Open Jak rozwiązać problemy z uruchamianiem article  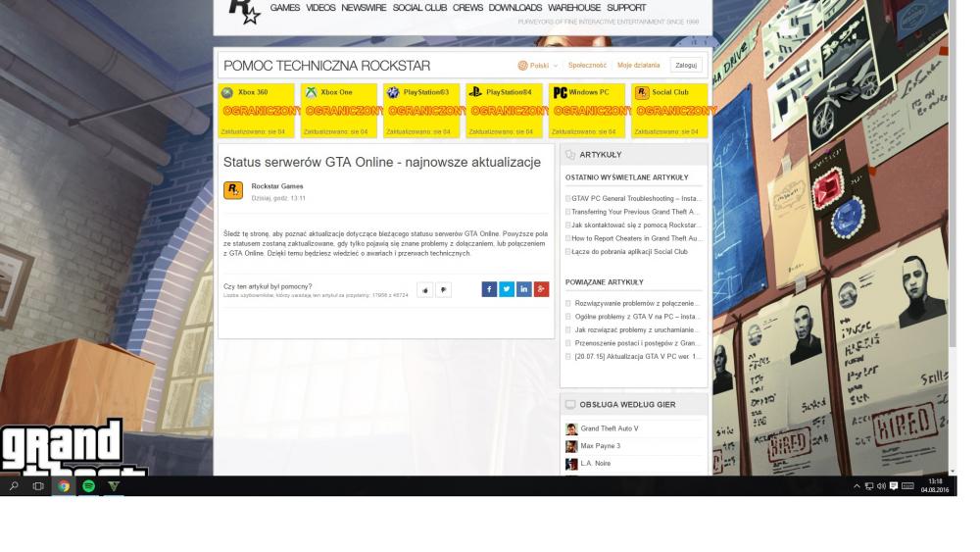636,330
